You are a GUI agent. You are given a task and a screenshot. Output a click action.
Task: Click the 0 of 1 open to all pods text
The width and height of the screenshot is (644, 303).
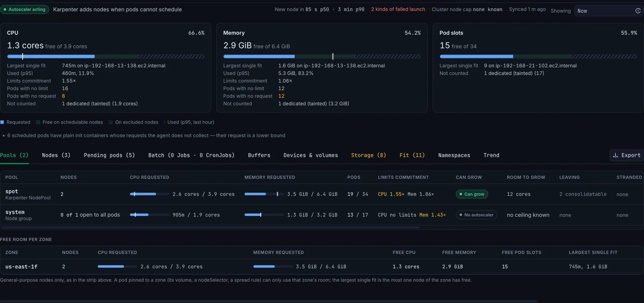click(90, 215)
